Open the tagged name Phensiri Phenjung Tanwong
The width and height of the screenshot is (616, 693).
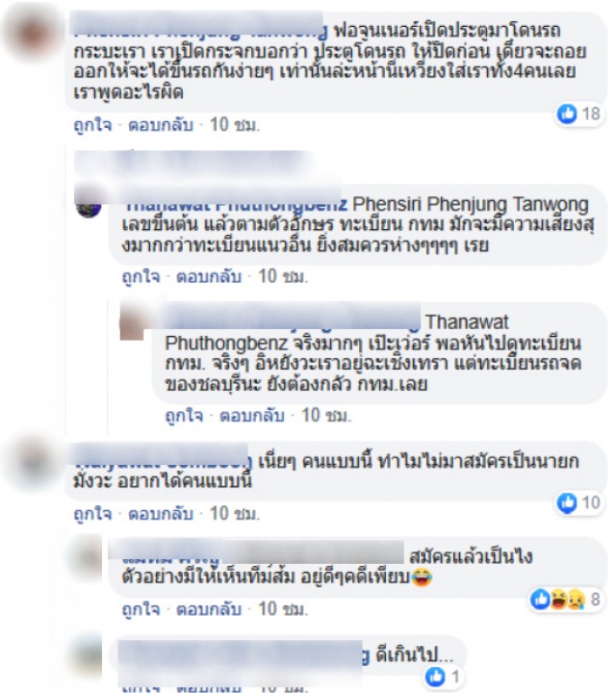click(471, 205)
